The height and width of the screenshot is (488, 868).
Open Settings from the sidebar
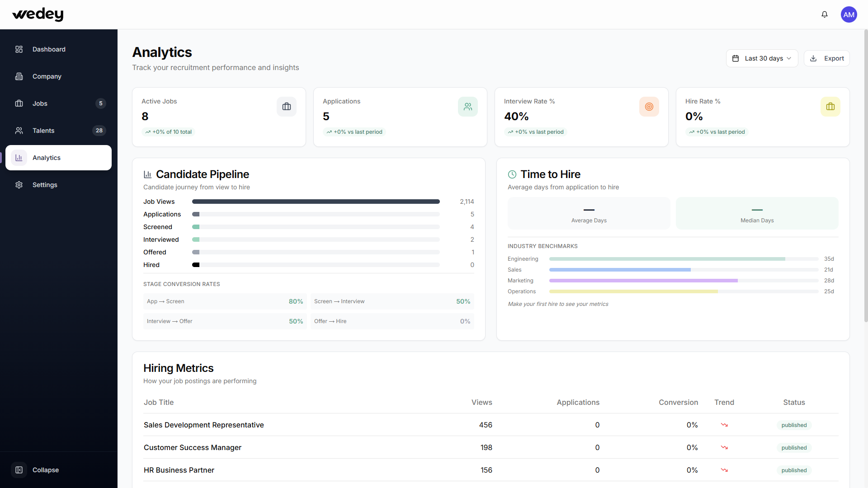click(45, 185)
